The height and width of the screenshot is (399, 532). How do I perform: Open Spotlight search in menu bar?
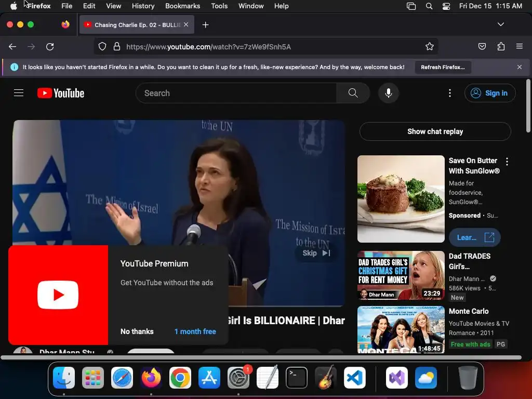429,6
